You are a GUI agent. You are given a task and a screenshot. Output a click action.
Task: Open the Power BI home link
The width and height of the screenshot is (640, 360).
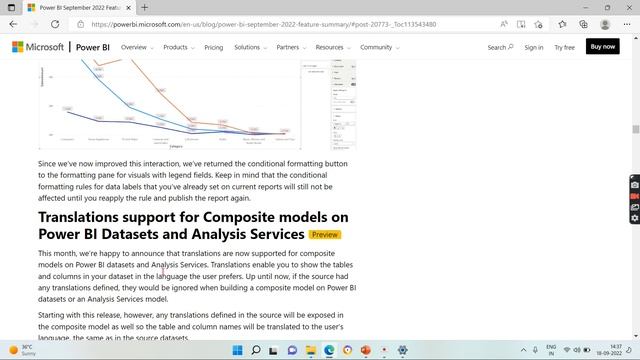point(93,47)
